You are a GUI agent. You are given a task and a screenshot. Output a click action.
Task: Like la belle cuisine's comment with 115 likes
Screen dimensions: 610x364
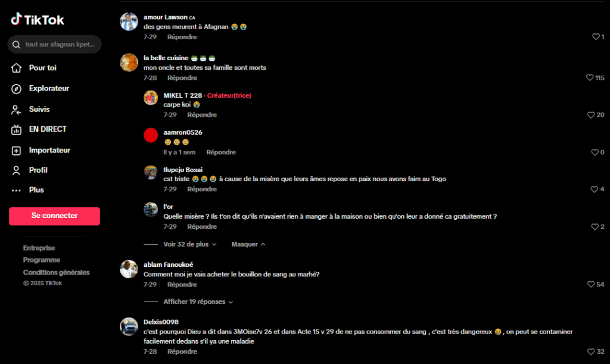(590, 78)
